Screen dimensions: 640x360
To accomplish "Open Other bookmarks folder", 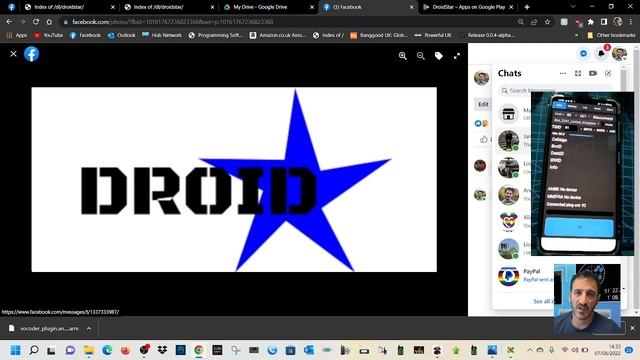I will coord(611,35).
